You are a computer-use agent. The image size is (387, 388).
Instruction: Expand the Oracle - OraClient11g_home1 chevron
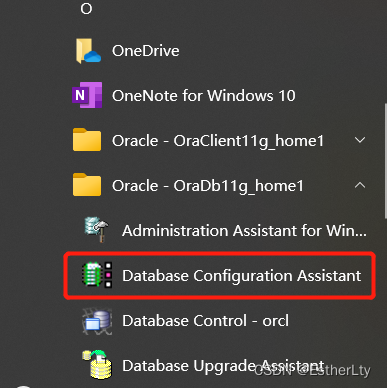(x=360, y=140)
